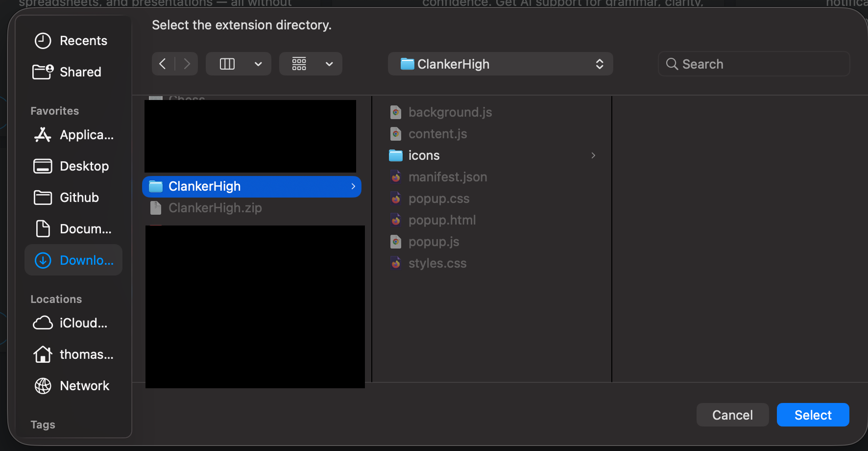Go forward with the right arrow
The image size is (868, 451).
[x=187, y=64]
